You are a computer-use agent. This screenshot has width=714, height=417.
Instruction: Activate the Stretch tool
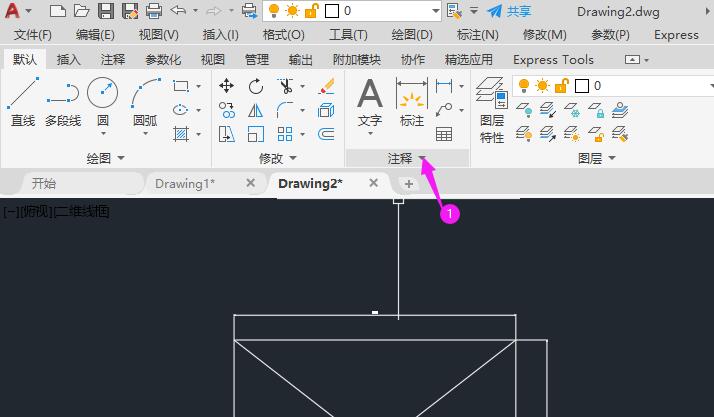(x=226, y=134)
